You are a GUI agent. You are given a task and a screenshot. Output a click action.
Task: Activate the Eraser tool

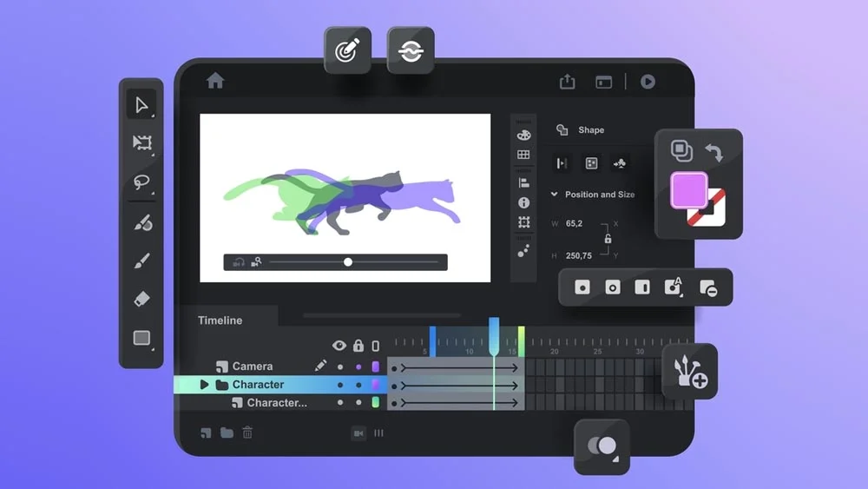point(141,299)
